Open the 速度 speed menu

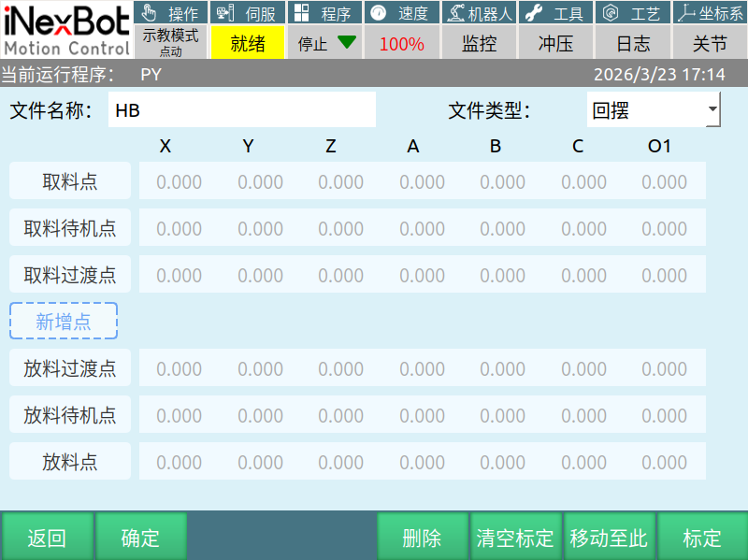[402, 12]
